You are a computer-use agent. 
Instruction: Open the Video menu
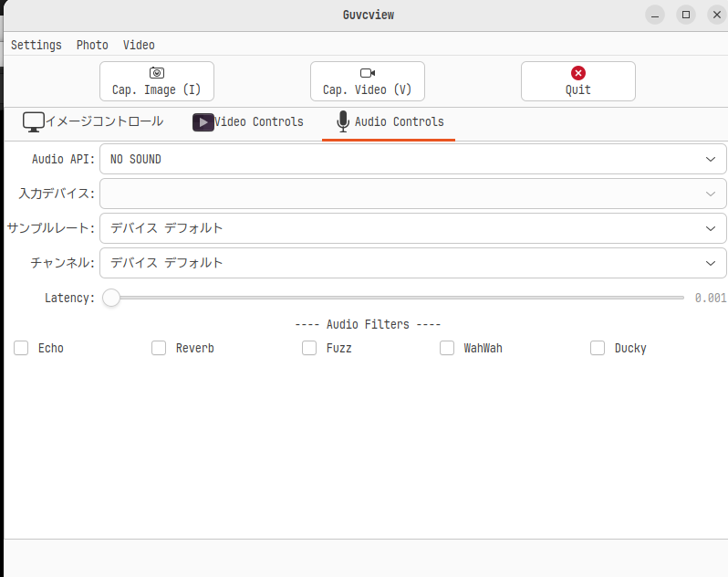(139, 45)
